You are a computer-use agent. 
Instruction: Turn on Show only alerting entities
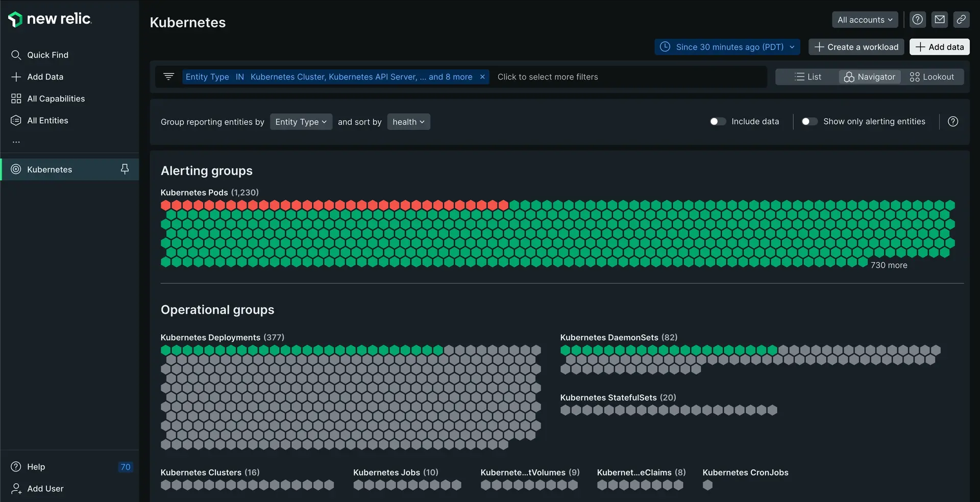(x=809, y=121)
